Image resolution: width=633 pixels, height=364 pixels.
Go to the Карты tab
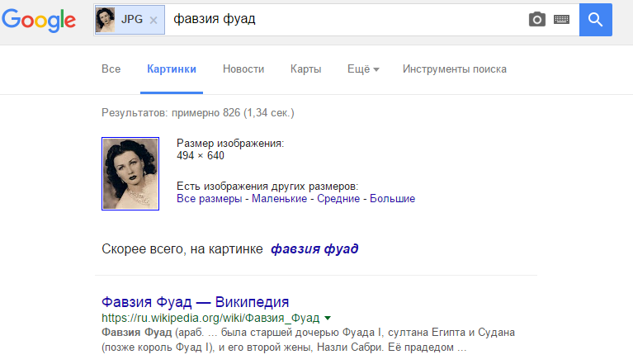pyautogui.click(x=305, y=69)
